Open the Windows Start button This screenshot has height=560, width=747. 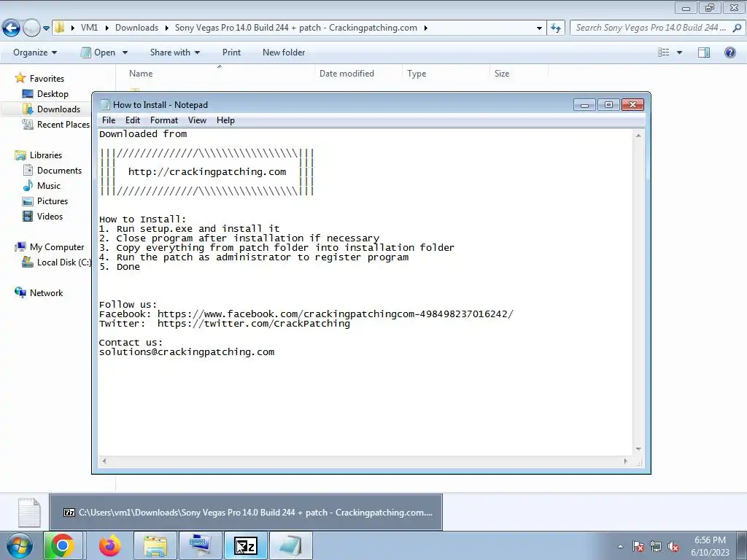click(20, 545)
